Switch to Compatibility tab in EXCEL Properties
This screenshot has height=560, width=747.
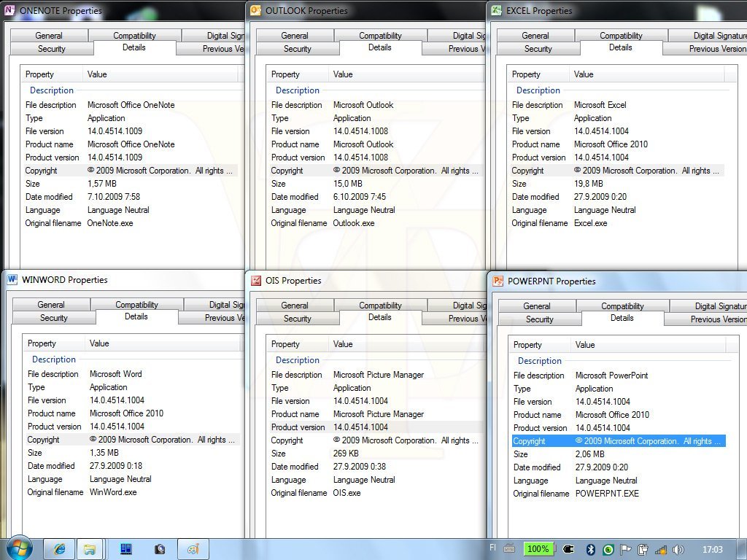coord(621,35)
